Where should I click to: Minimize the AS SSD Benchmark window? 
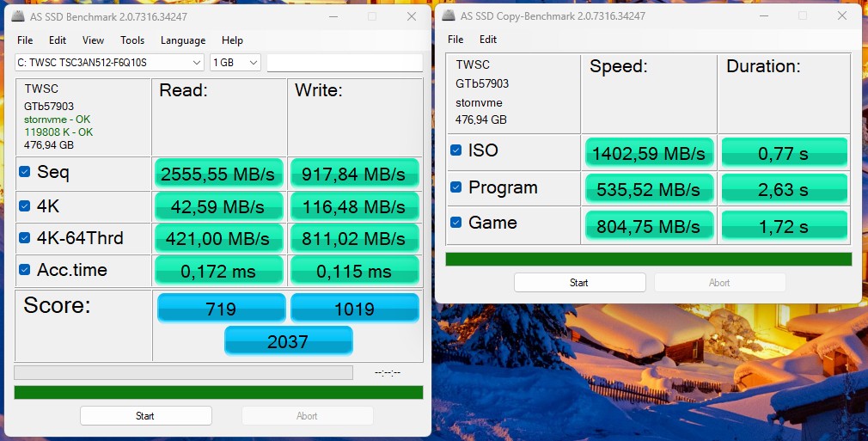coord(332,15)
